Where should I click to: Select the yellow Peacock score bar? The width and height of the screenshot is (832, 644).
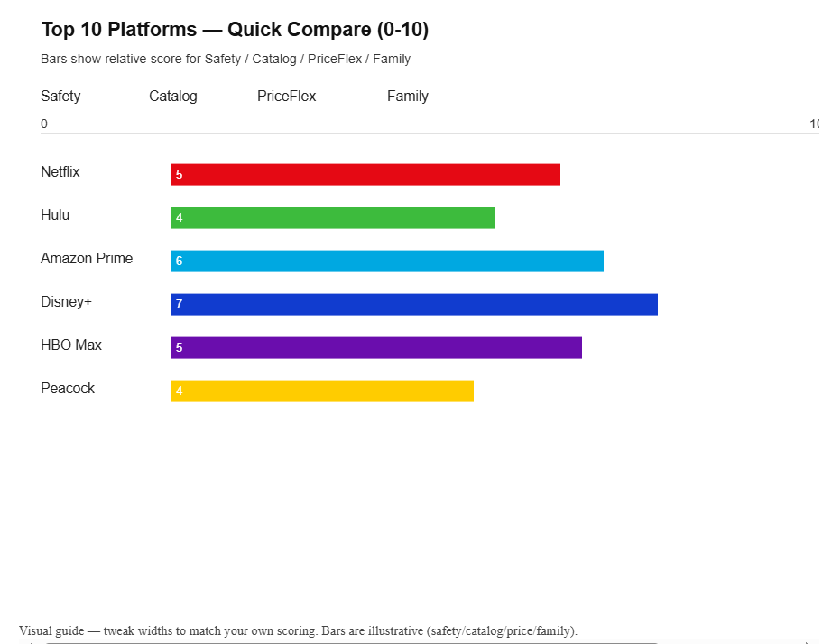pos(322,391)
